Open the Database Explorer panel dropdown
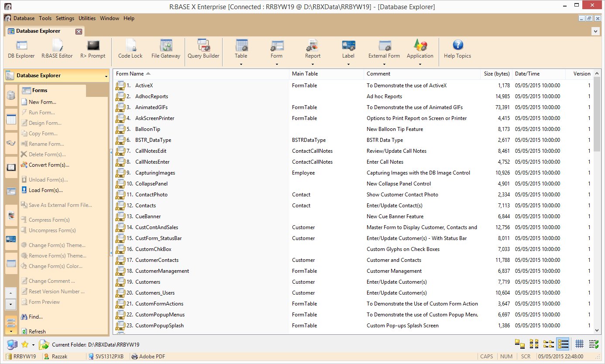Screen dimensions: 605x364 106,76
